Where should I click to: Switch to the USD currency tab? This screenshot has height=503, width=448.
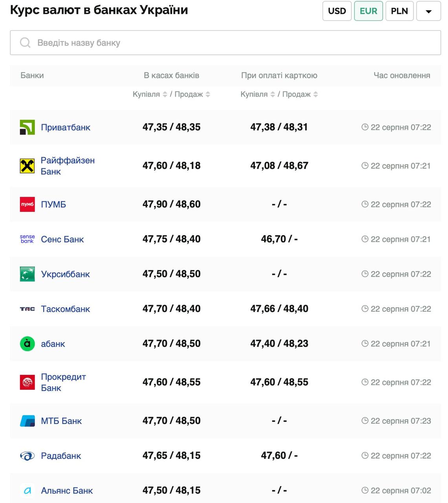tap(337, 11)
